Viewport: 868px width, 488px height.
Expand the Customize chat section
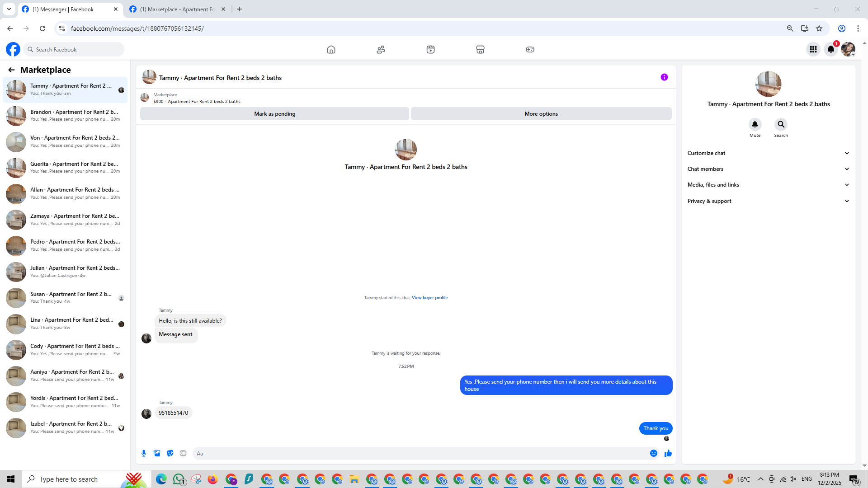coord(768,153)
